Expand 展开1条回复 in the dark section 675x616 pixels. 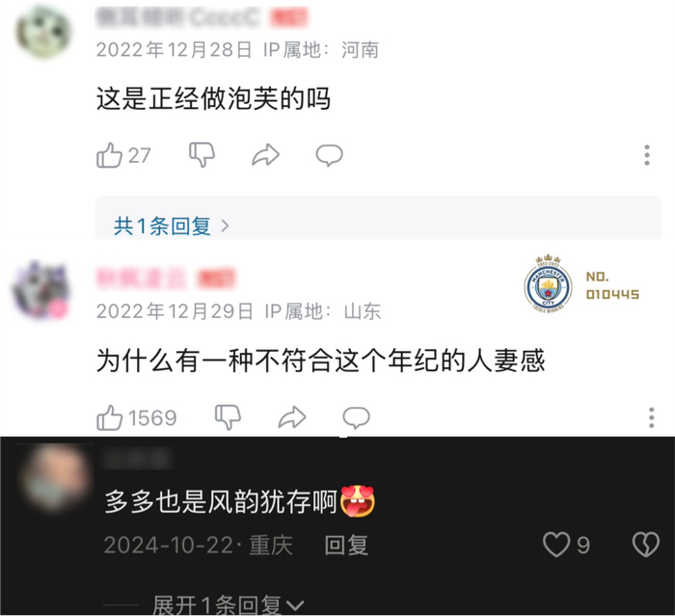click(x=229, y=604)
